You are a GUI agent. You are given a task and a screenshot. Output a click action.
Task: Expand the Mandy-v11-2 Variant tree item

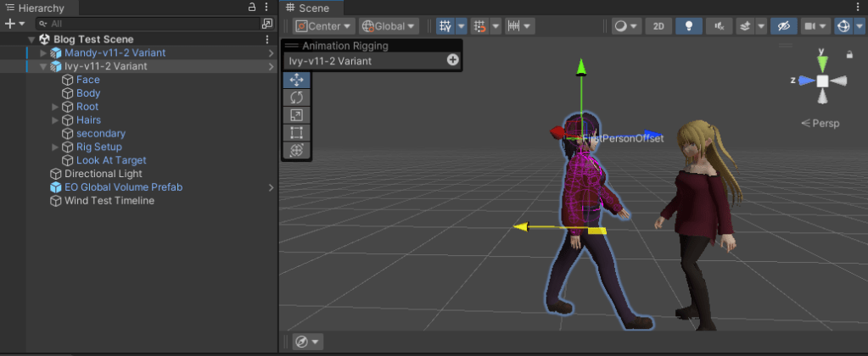[43, 53]
